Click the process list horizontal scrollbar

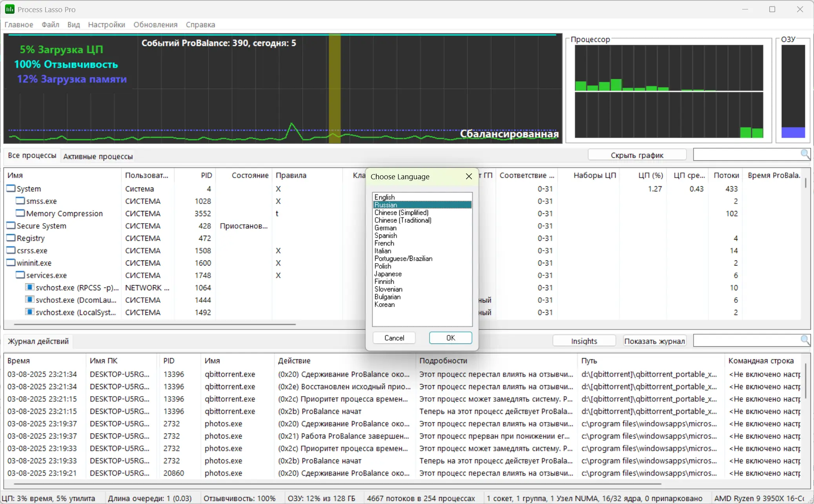[155, 324]
